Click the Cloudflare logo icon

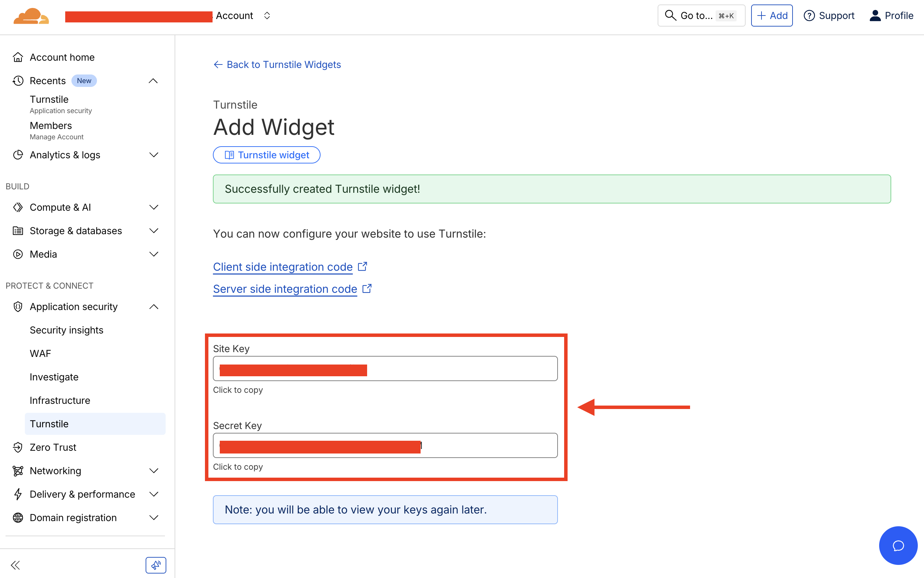[31, 16]
